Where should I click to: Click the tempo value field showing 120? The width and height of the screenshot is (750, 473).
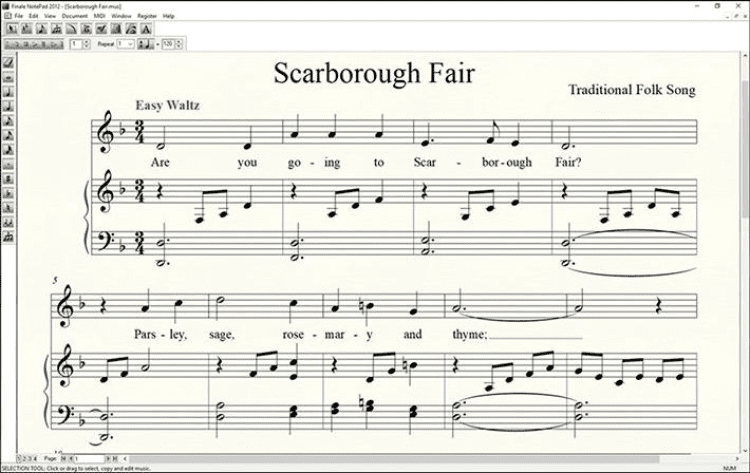(x=167, y=44)
